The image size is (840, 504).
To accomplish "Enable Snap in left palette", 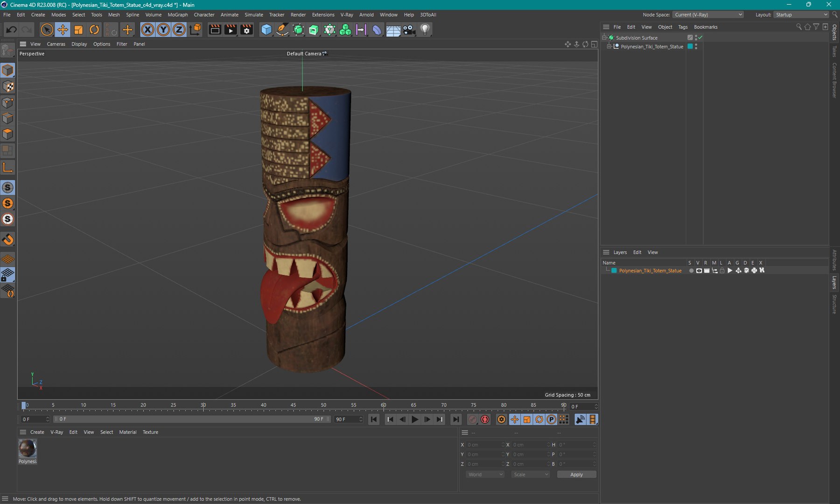I will pyautogui.click(x=8, y=239).
